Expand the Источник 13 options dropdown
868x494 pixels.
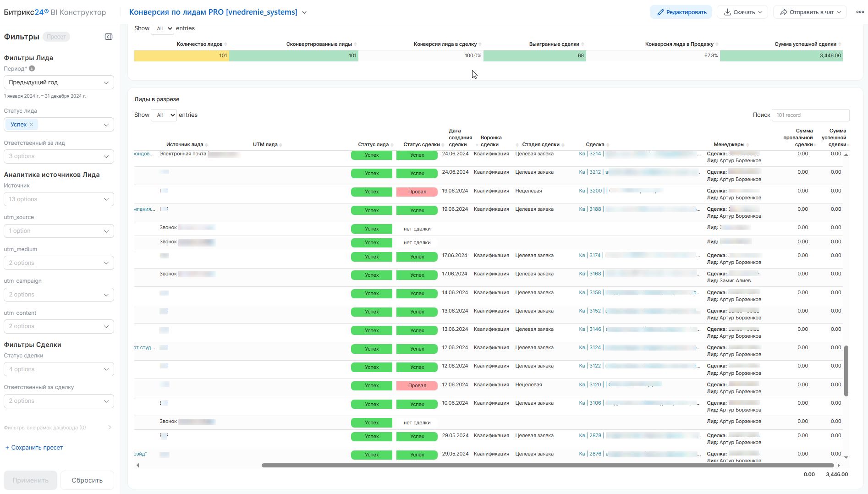(x=59, y=199)
